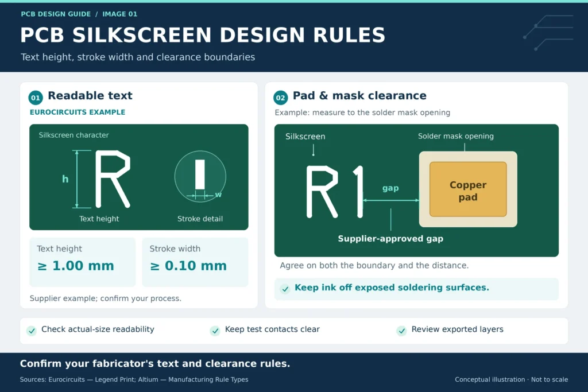Click the 'EUROCIRCUITS EXAMPLE' label
The height and width of the screenshot is (392, 588).
pyautogui.click(x=78, y=112)
